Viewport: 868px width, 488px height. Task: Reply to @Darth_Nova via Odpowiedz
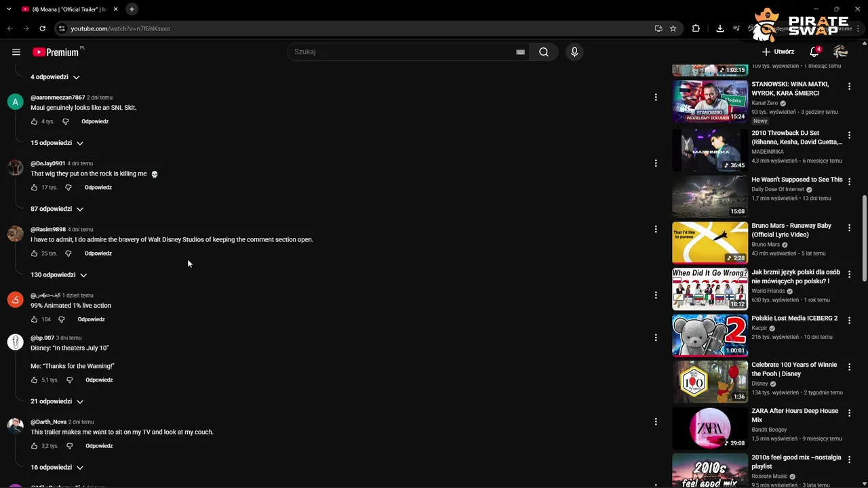tap(99, 446)
